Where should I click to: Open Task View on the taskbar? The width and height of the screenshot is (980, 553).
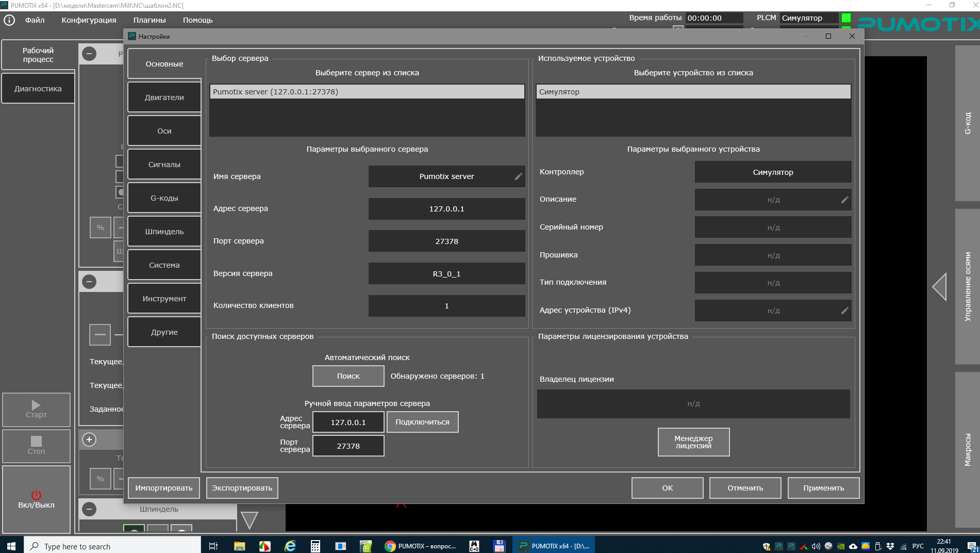213,546
